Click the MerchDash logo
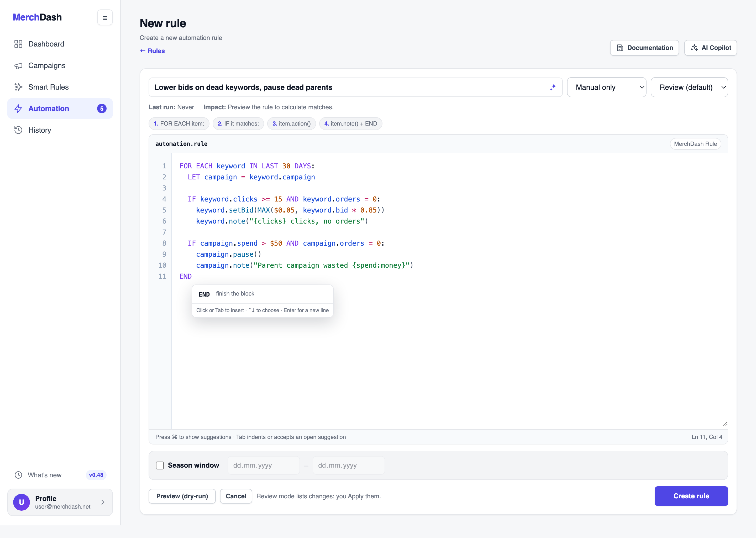Screen dimensions: 756x538 click(x=37, y=17)
